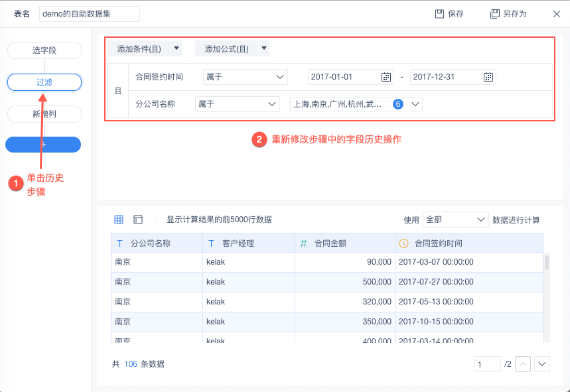This screenshot has height=392, width=570.
Task: Select the 新增列 step
Action: coord(44,114)
